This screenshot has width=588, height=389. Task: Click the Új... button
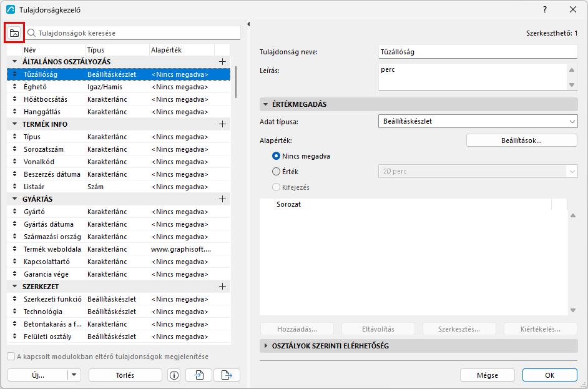[38, 375]
